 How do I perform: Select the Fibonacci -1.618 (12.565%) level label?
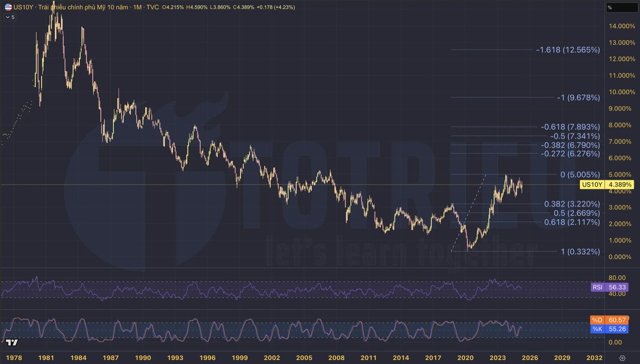[568, 50]
